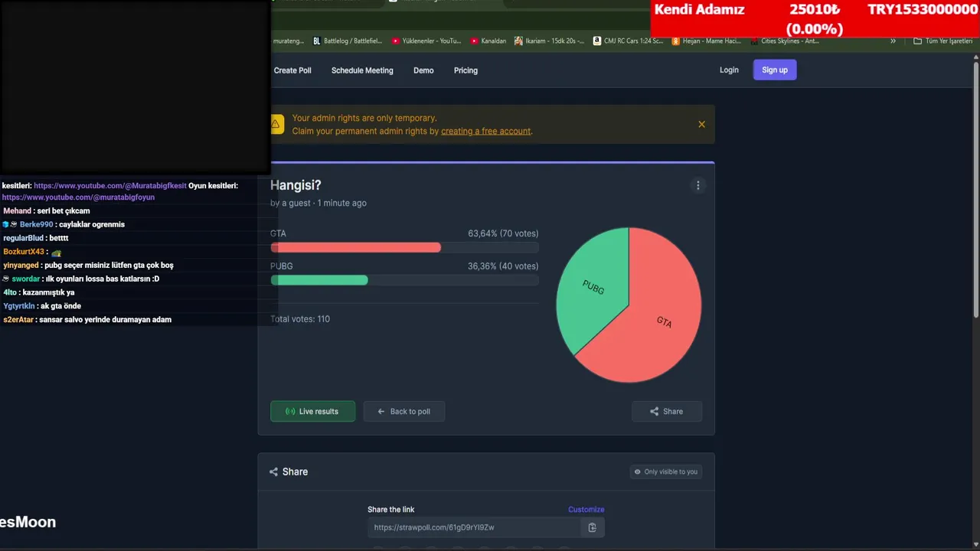Click username Berke990 in chat

tap(36, 224)
